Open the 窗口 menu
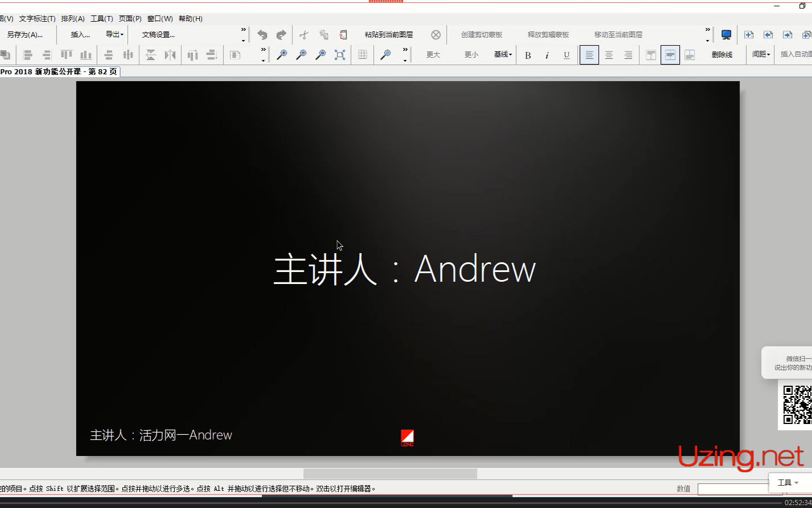 click(160, 18)
